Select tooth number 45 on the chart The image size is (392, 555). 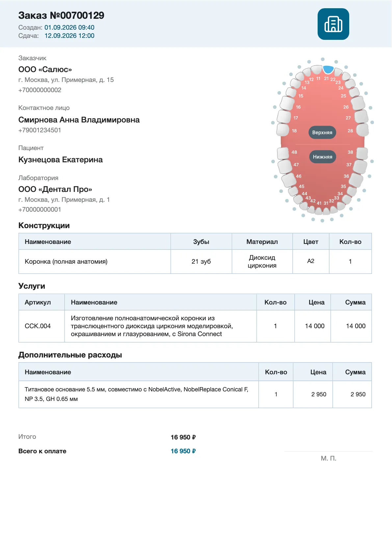293,191
